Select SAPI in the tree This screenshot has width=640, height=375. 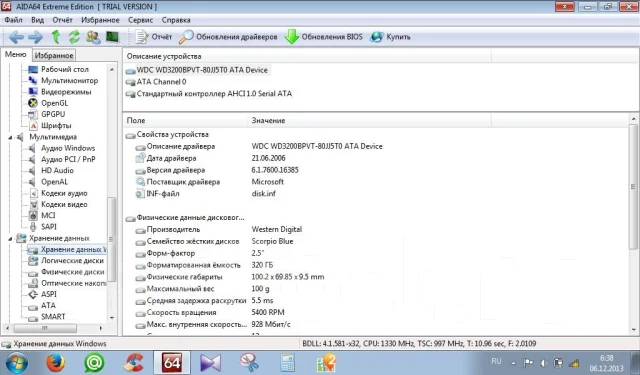49,227
